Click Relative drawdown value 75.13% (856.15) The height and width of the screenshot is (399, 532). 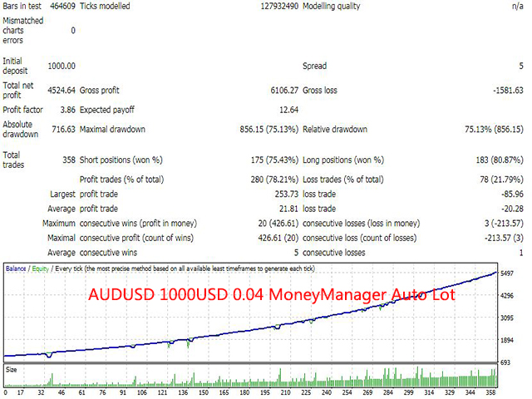pyautogui.click(x=494, y=130)
